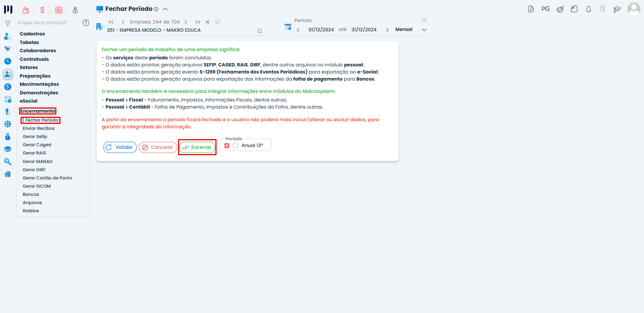The width and height of the screenshot is (644, 313).
Task: Open the Contratuais menu
Action: [34, 59]
